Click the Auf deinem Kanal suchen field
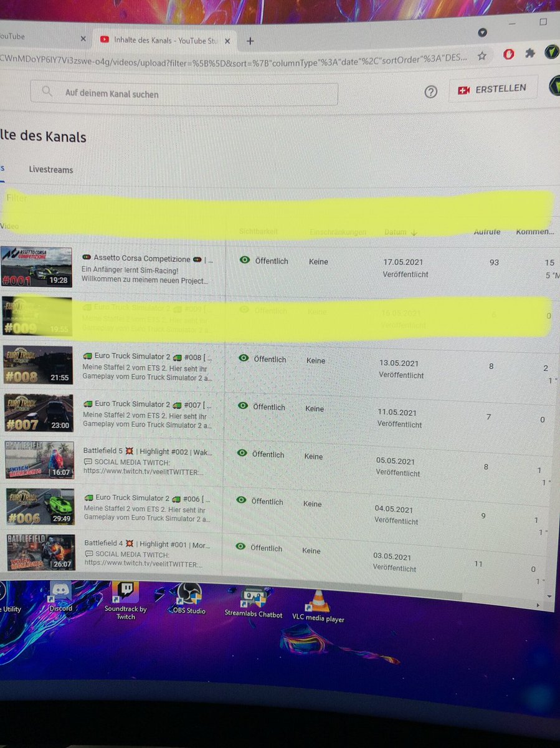This screenshot has height=748, width=560. pyautogui.click(x=184, y=94)
